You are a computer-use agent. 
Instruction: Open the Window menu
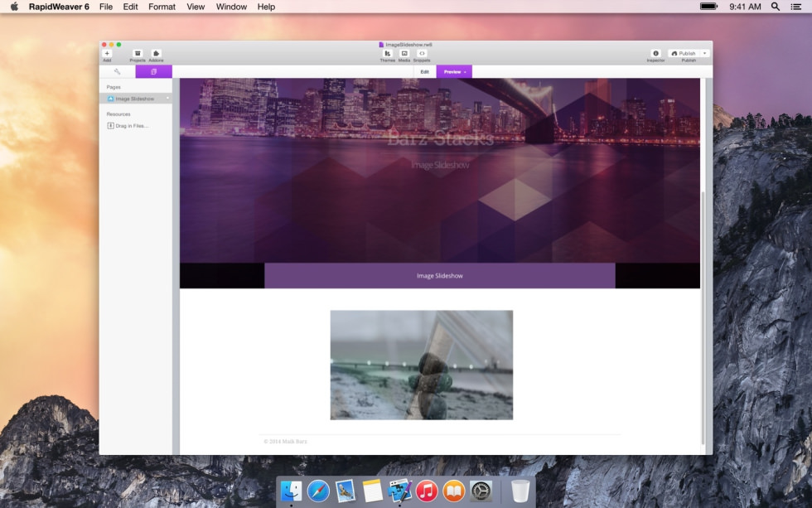pyautogui.click(x=231, y=7)
